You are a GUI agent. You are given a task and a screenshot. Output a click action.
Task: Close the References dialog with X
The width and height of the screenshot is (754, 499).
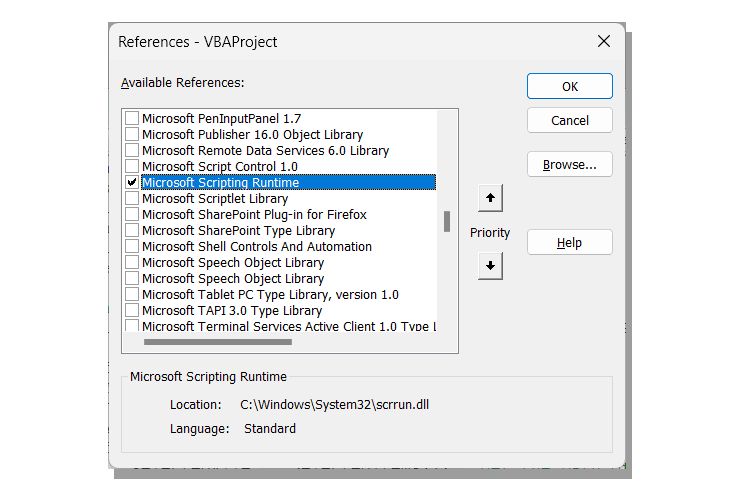[604, 41]
